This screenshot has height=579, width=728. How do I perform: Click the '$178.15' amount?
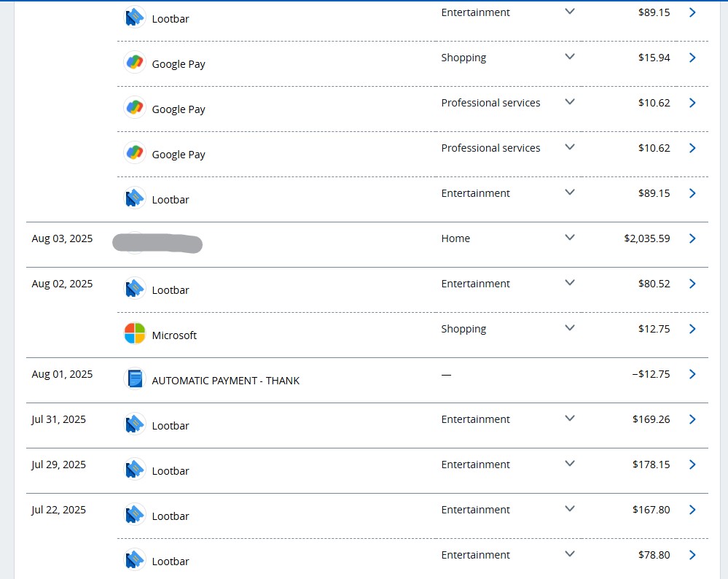tap(651, 465)
